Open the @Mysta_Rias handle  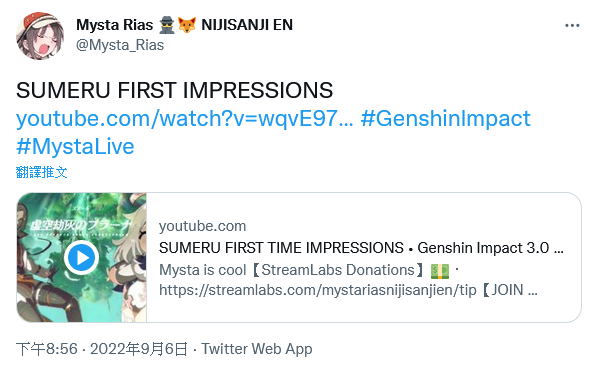120,45
